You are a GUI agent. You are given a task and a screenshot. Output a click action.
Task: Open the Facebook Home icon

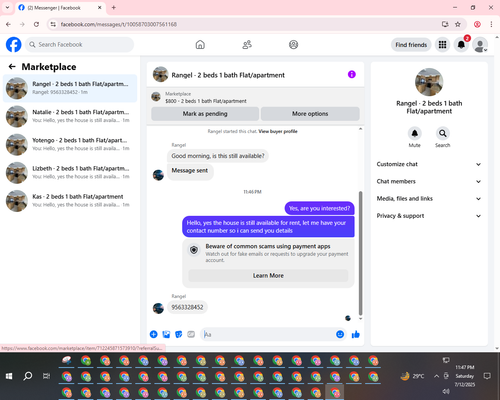pyautogui.click(x=200, y=45)
